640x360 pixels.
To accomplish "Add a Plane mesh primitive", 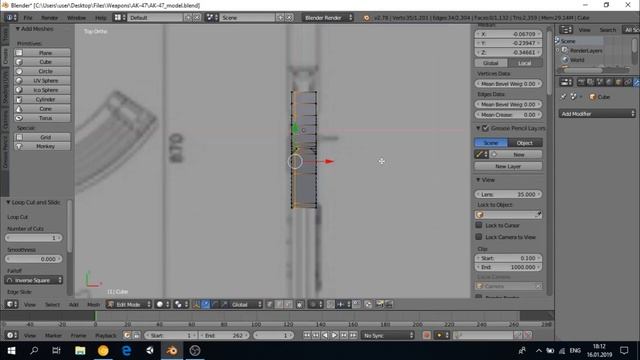I will (x=42, y=53).
